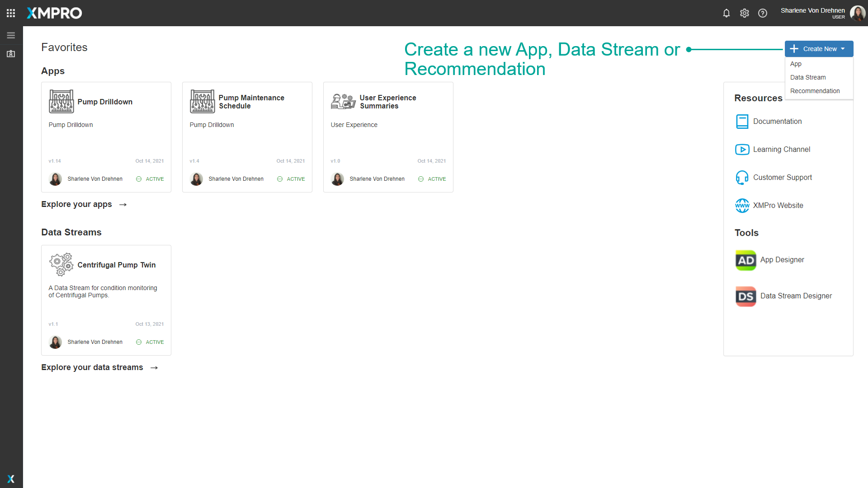Expand the Create New dropdown
The height and width of the screenshot is (488, 868).
point(818,48)
